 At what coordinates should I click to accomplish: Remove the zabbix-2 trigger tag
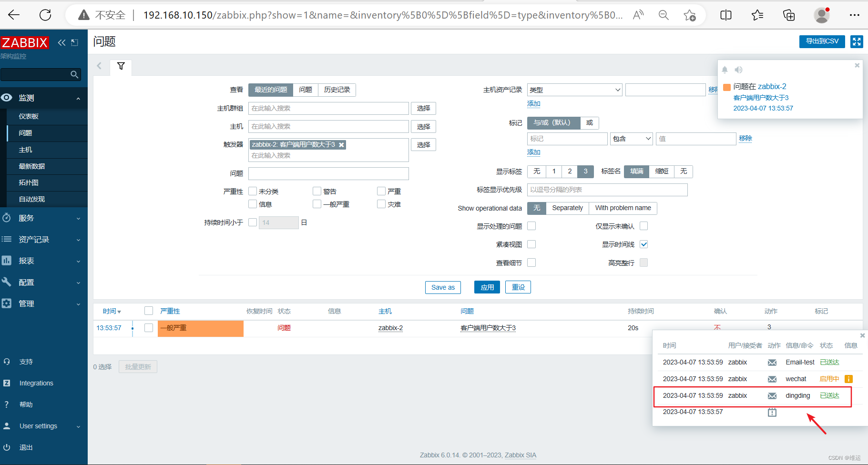coord(341,145)
